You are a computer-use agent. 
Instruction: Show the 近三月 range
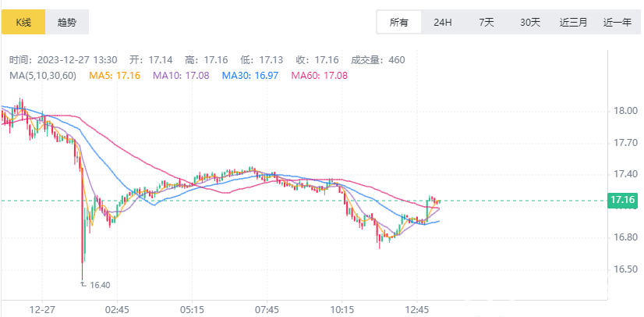(574, 22)
